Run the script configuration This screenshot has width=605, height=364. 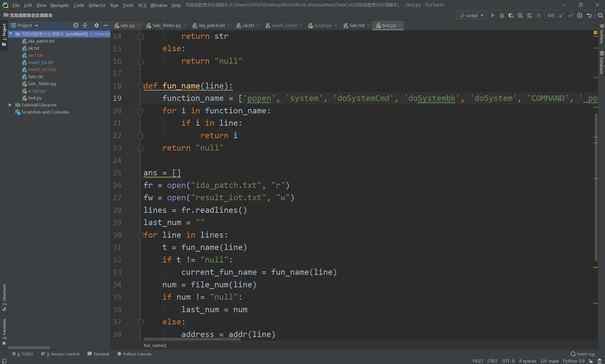[492, 15]
